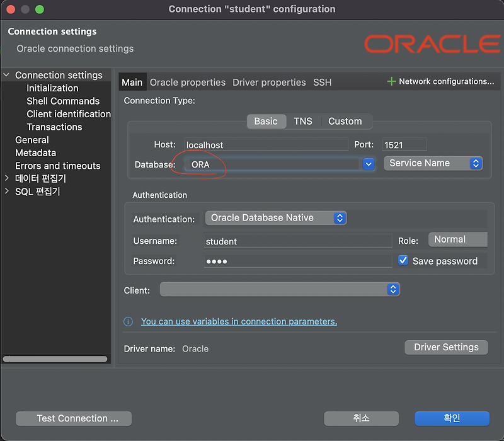Select Errors and timeouts in sidebar
504x441 pixels.
click(x=58, y=166)
